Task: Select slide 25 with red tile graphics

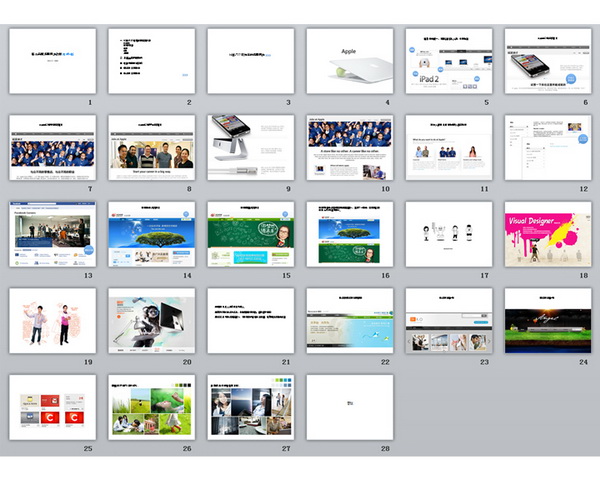Action: coord(52,407)
